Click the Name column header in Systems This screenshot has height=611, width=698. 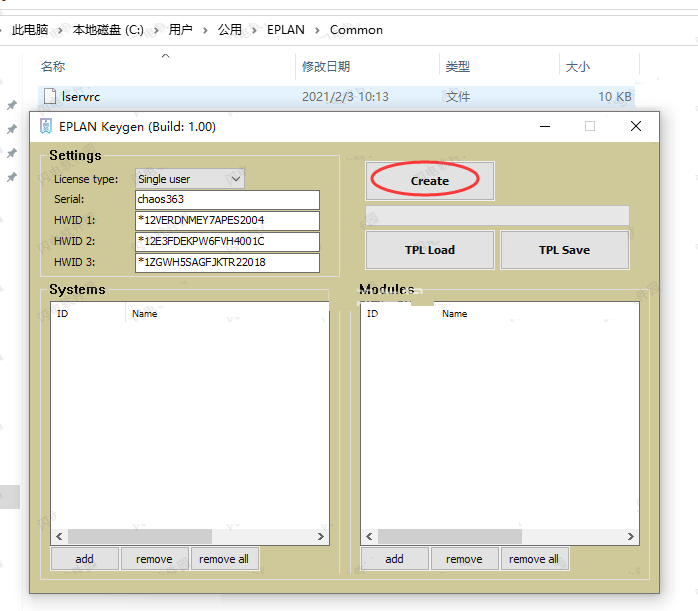pyautogui.click(x=145, y=313)
